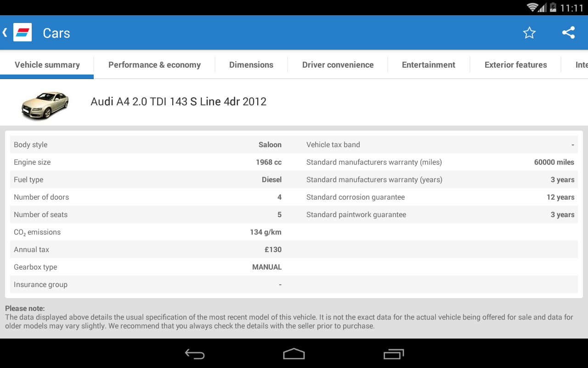
Task: Tap the star icon to favorite this car
Action: tap(529, 33)
